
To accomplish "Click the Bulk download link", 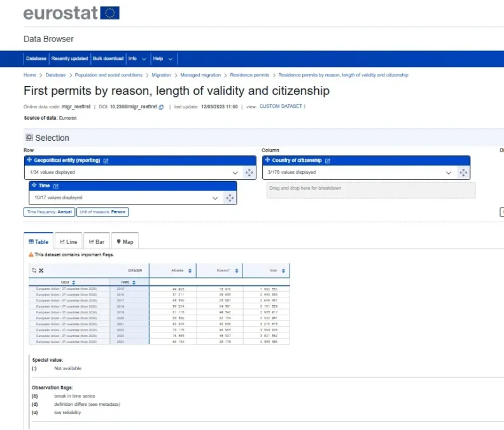I will click(108, 59).
